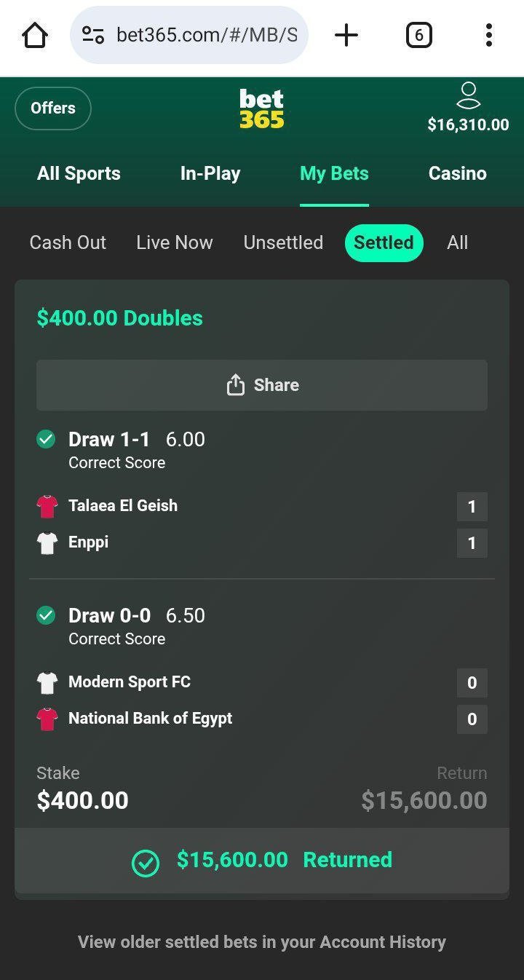Click Talaea El Geish red jersey icon
This screenshot has width=524, height=980.
click(x=47, y=506)
